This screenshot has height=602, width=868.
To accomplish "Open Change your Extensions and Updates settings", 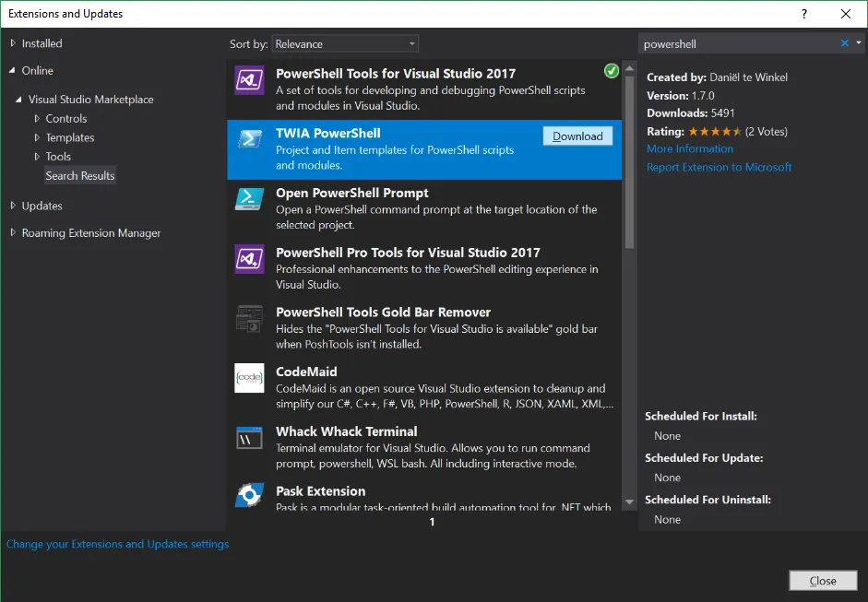I will coord(117,544).
